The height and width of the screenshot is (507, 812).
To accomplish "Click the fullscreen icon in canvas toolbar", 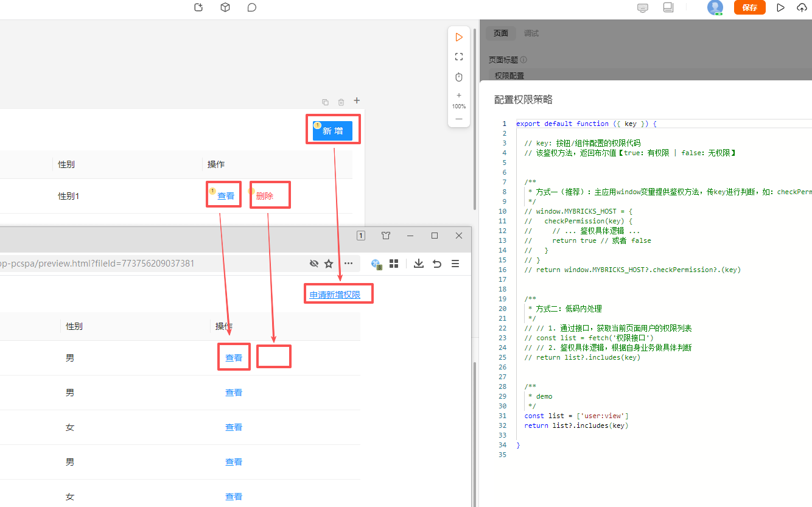I will (x=459, y=57).
